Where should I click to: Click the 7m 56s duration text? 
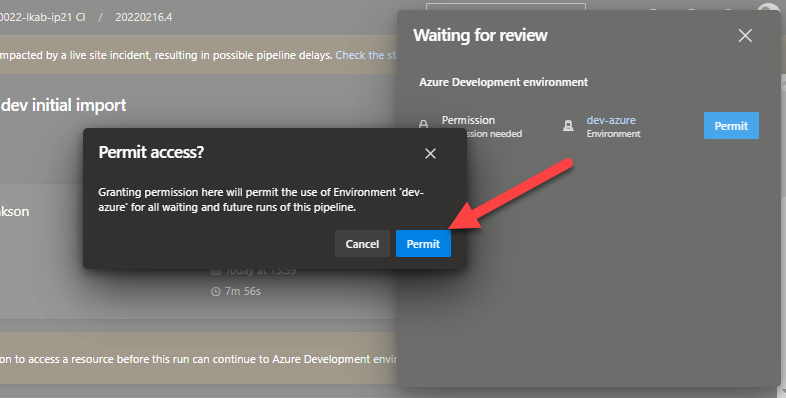click(243, 291)
